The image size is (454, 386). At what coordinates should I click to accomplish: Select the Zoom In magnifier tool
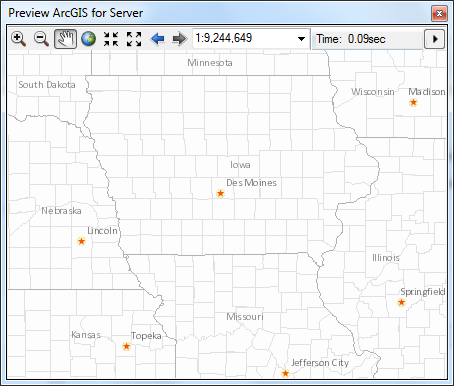[x=19, y=39]
